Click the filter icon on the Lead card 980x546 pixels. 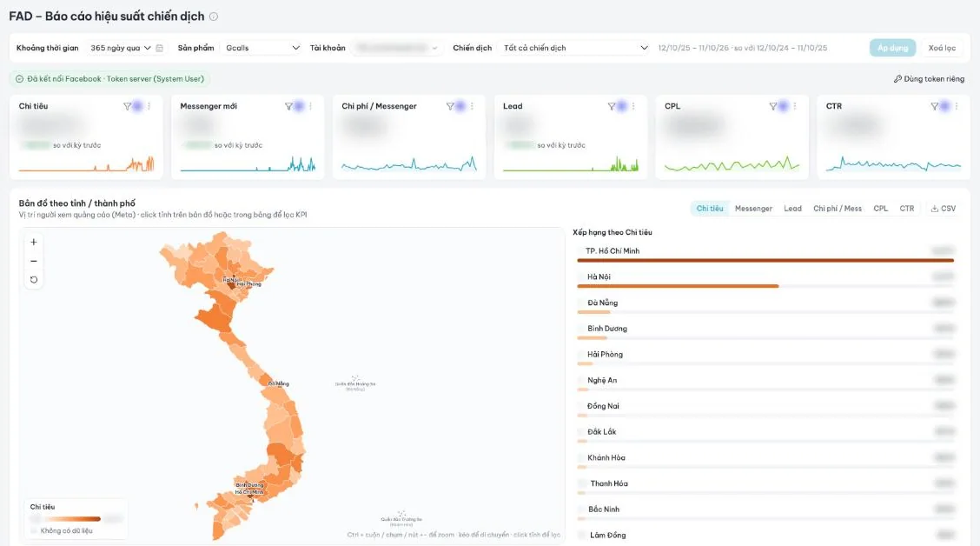click(612, 106)
